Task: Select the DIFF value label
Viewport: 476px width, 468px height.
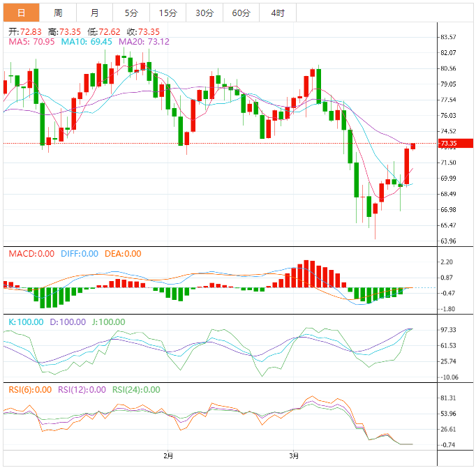Action: pos(78,254)
